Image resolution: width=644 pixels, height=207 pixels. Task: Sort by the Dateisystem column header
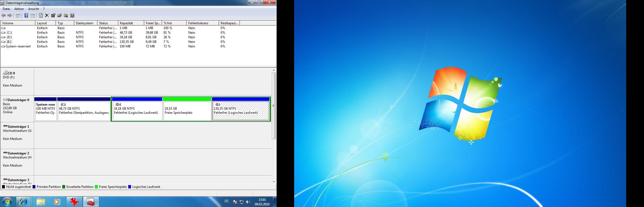(86, 23)
